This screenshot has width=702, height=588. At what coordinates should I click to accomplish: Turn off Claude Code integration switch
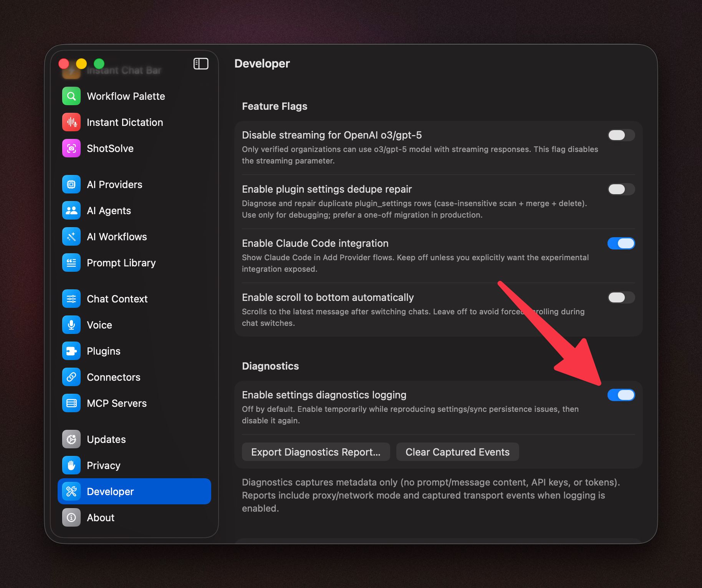click(x=621, y=243)
